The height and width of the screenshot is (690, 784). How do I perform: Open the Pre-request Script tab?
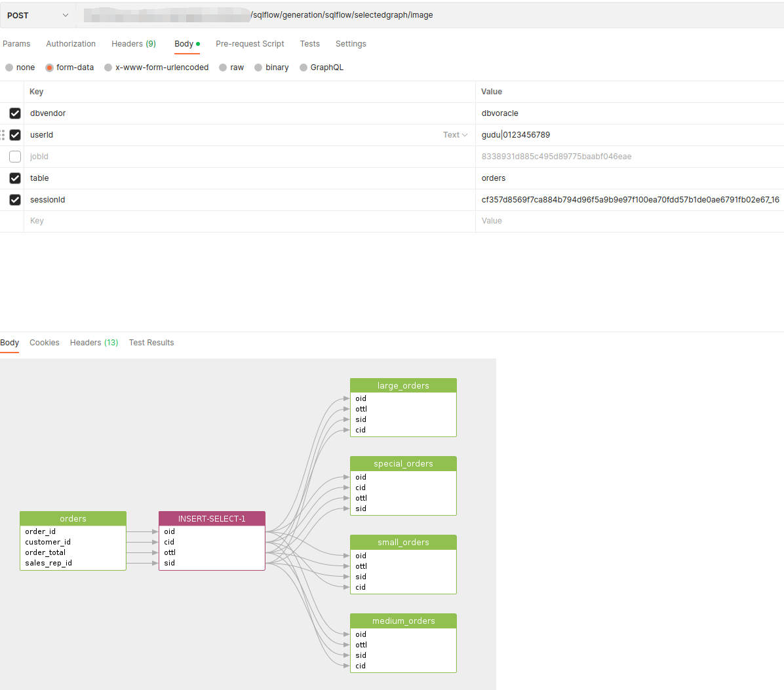250,44
